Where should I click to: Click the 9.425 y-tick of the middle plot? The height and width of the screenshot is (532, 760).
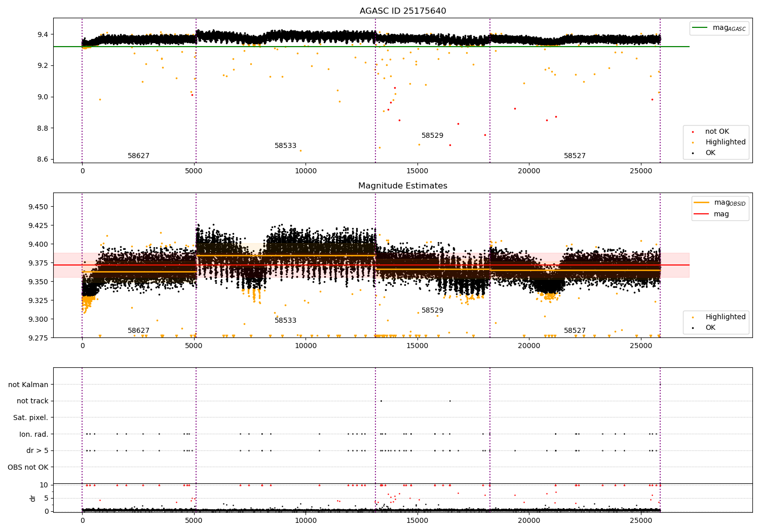point(39,225)
